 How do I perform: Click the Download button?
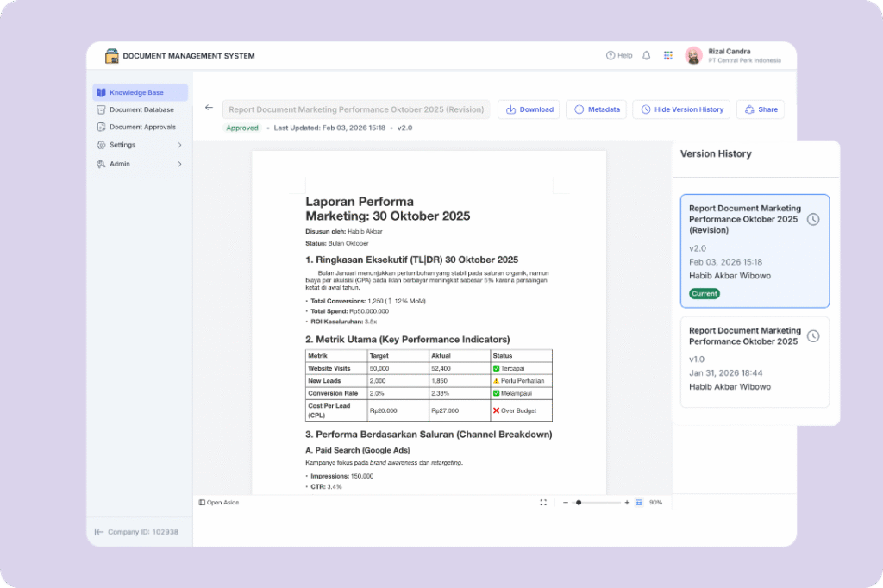pyautogui.click(x=529, y=109)
